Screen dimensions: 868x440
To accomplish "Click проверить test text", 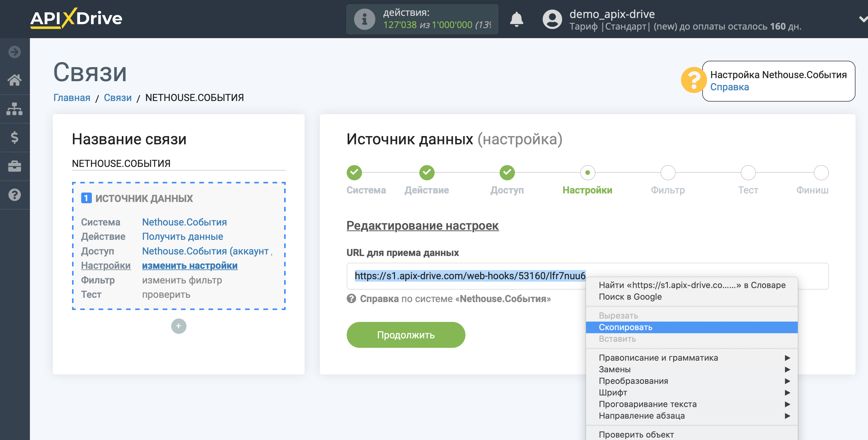I will tap(166, 294).
